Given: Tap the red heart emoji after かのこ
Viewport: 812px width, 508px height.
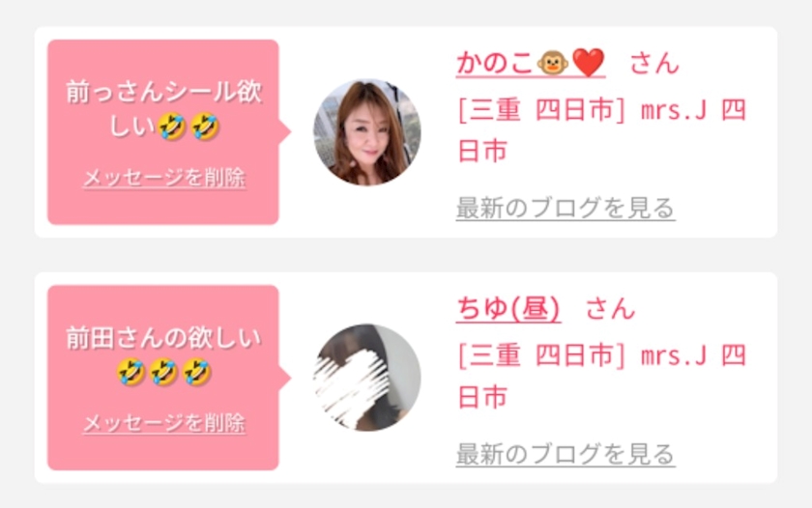Looking at the screenshot, I should tap(588, 63).
